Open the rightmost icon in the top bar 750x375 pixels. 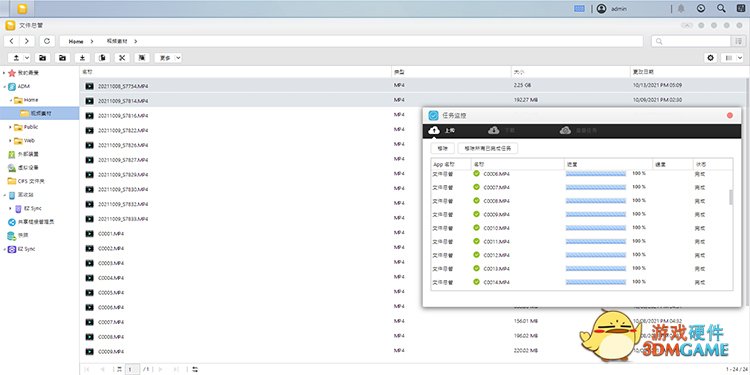click(x=741, y=9)
